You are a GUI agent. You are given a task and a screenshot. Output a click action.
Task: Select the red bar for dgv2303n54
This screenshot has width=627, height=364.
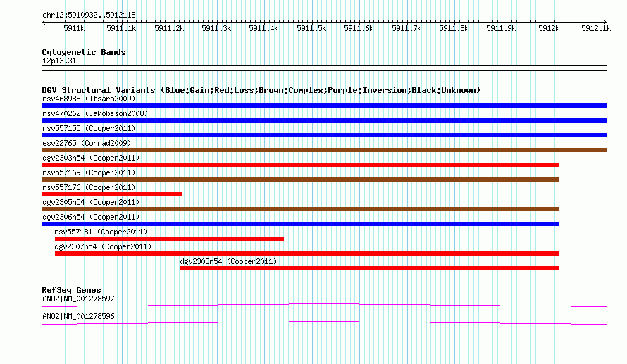[x=300, y=165]
